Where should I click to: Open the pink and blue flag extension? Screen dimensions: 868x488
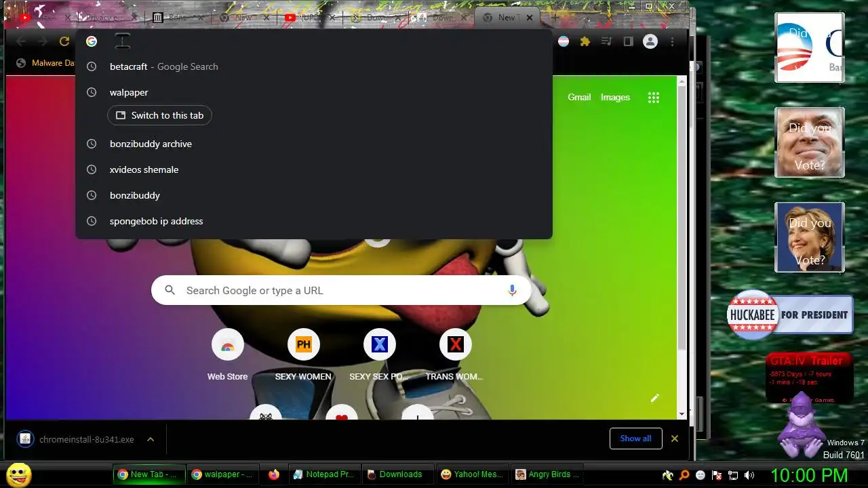click(x=564, y=41)
